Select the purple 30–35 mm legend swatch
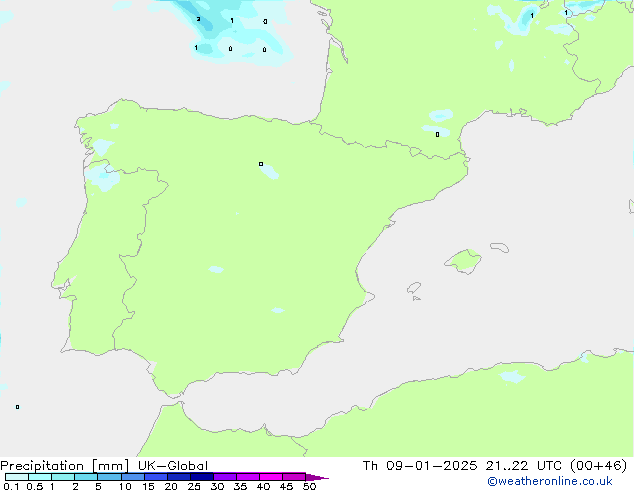Screen dimensions: 634x490 click(x=225, y=477)
